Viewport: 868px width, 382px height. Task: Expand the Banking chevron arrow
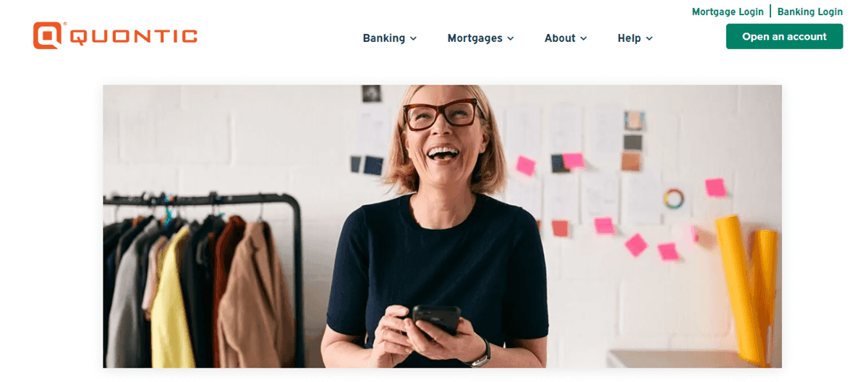coord(413,38)
